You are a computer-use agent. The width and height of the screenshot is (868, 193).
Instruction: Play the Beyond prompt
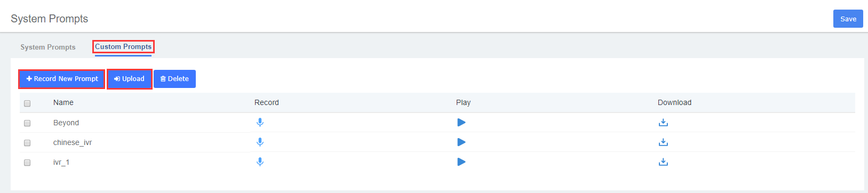(x=461, y=123)
